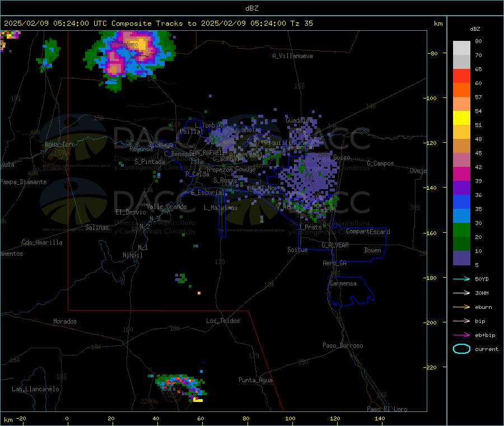Click the 'Soitue' map label
This screenshot has width=504, height=426.
[297, 250]
